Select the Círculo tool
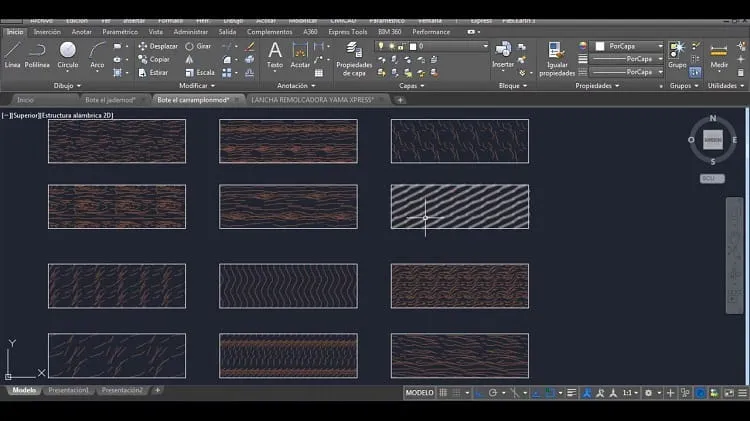Screen dimensions: 750x421 tap(67, 55)
